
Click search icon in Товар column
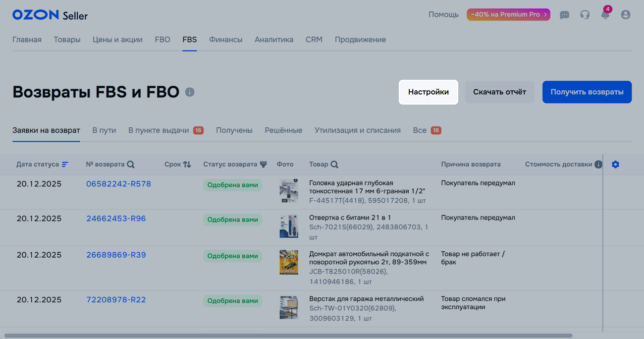click(x=334, y=165)
